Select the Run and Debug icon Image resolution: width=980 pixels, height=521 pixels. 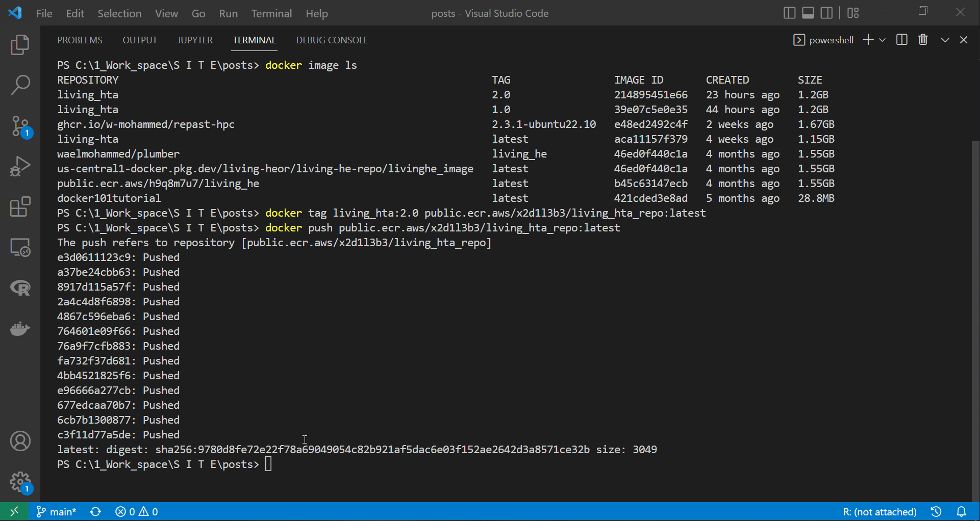(x=20, y=166)
